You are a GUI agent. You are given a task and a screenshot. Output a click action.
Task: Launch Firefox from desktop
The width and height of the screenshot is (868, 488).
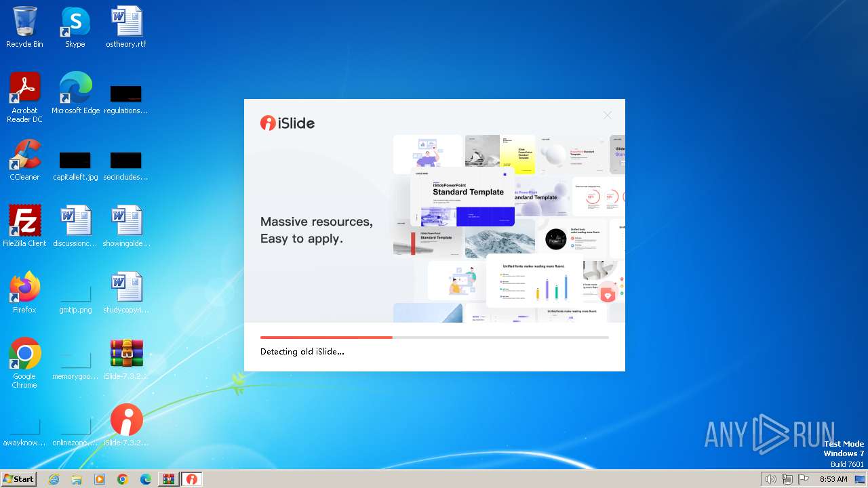[x=24, y=293]
